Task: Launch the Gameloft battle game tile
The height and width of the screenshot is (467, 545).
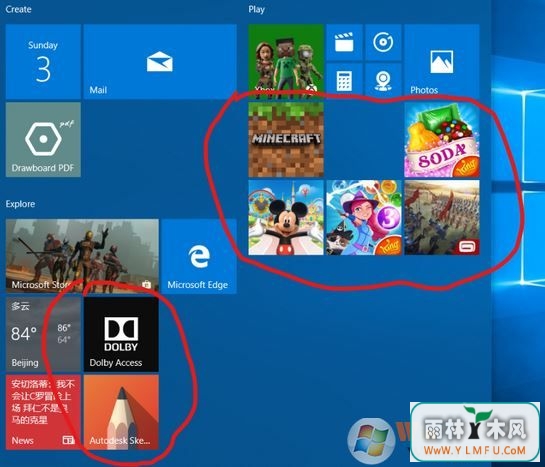Action: pos(442,218)
